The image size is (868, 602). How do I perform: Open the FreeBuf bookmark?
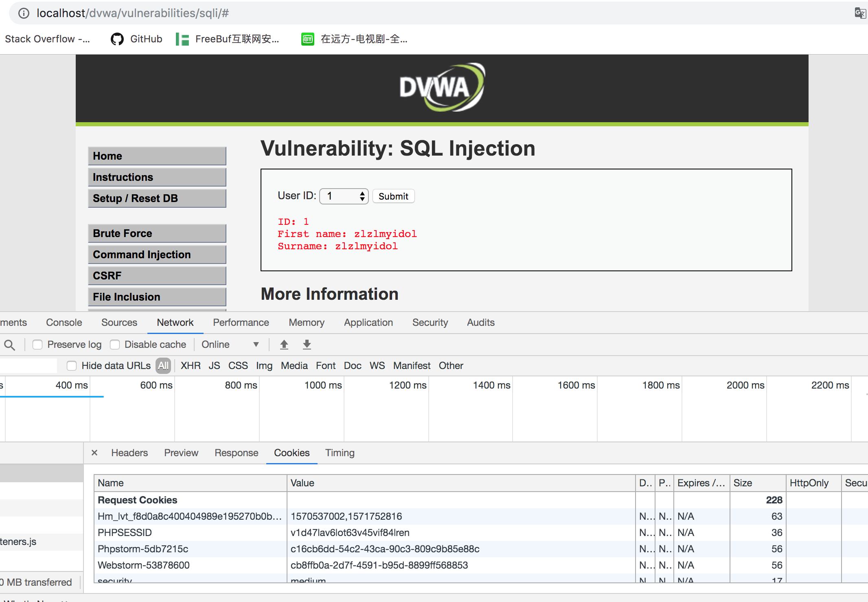pos(228,39)
